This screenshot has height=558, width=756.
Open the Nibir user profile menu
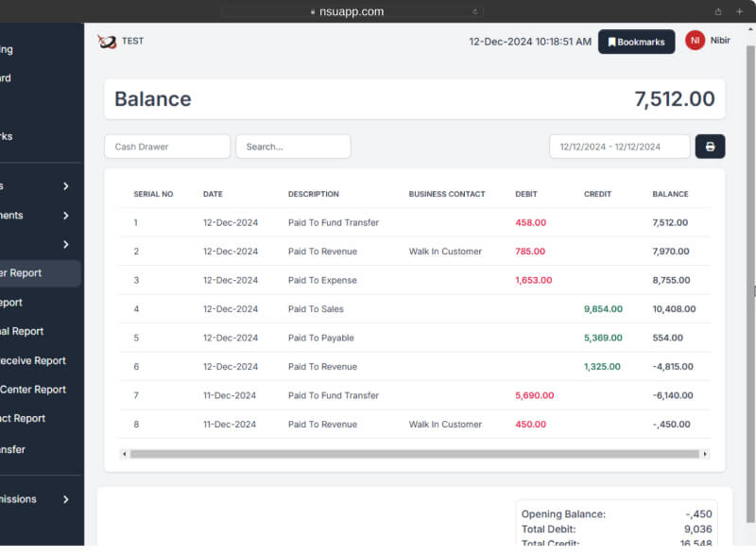[720, 41]
